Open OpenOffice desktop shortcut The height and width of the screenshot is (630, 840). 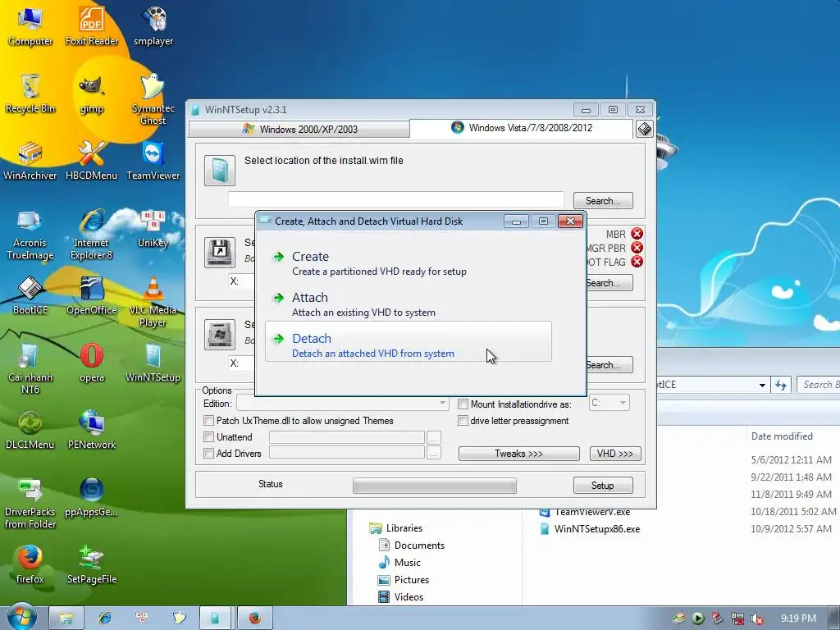click(92, 295)
